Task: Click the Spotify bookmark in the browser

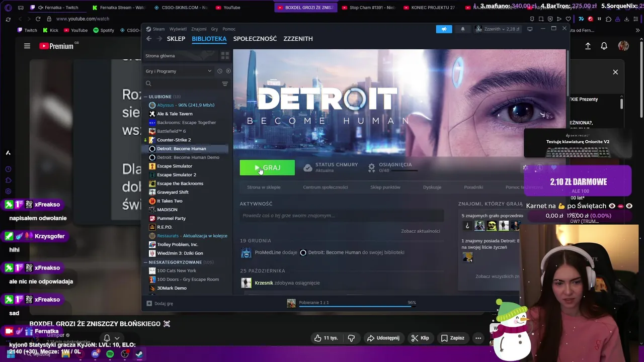Action: [x=104, y=30]
